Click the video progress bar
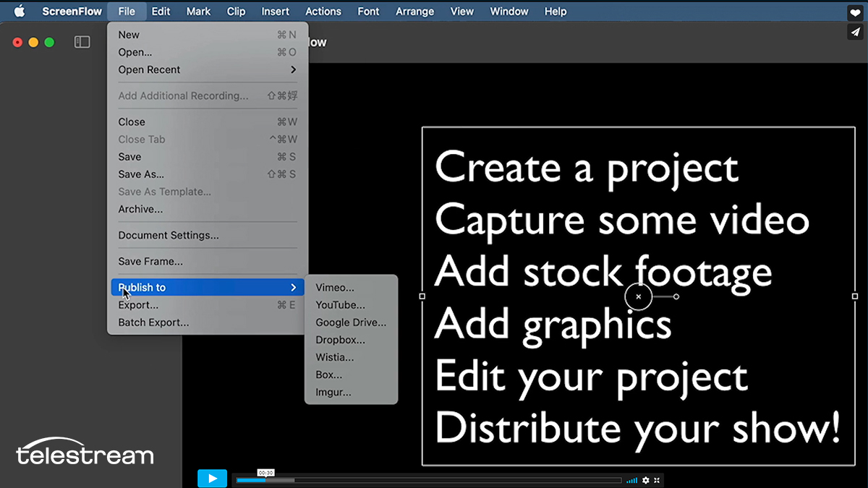The width and height of the screenshot is (868, 488). click(428, 480)
